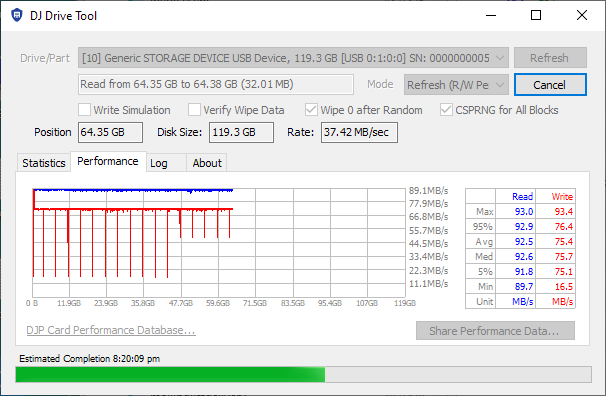Image resolution: width=606 pixels, height=396 pixels.
Task: Select Avg read value 92.5
Action: coord(524,241)
